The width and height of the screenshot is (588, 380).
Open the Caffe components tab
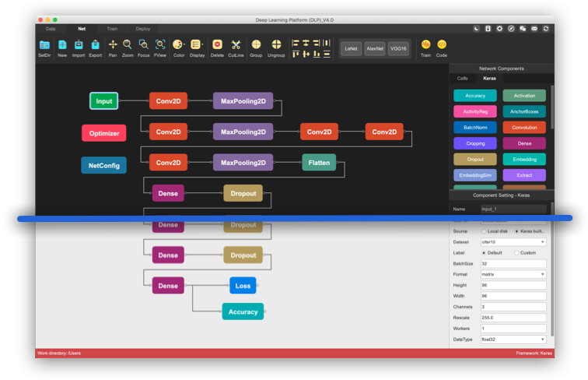[462, 79]
